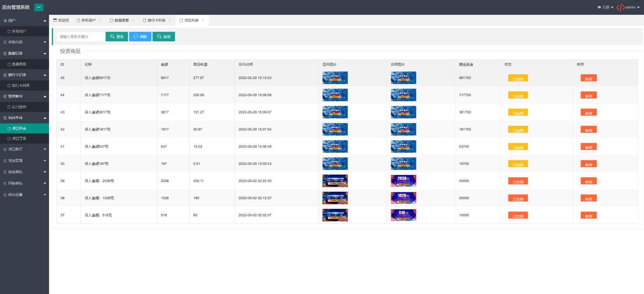
Task: Expand the 余额充值 sidebar menu
Action: tap(24, 42)
